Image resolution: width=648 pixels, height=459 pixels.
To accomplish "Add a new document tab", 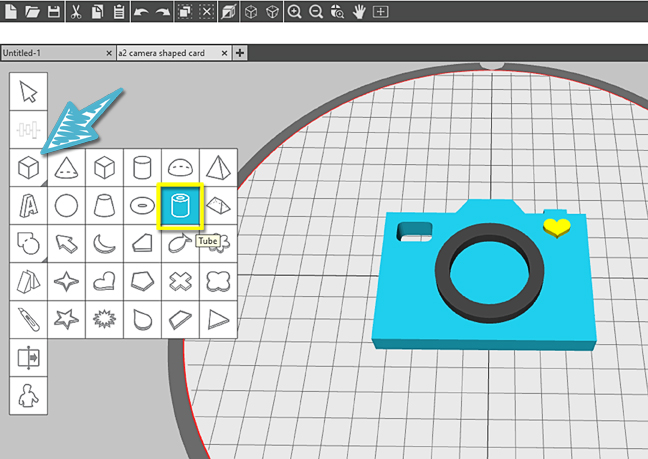I will (x=240, y=53).
